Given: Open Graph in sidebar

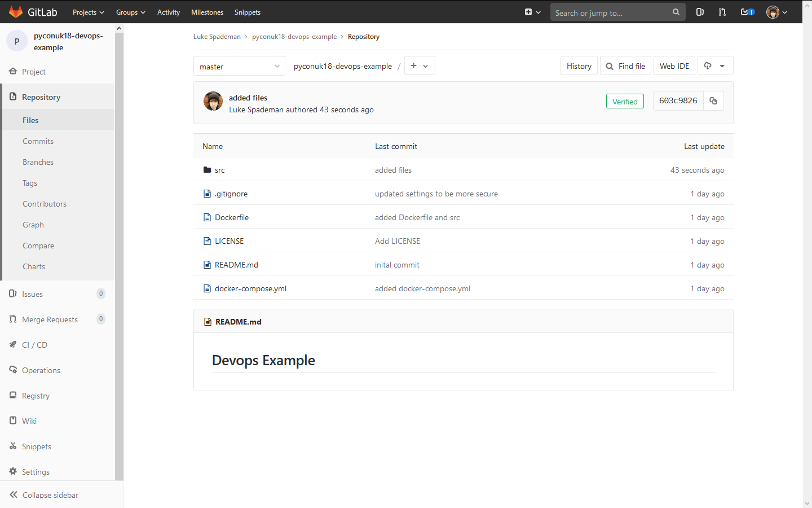Looking at the screenshot, I should [33, 225].
